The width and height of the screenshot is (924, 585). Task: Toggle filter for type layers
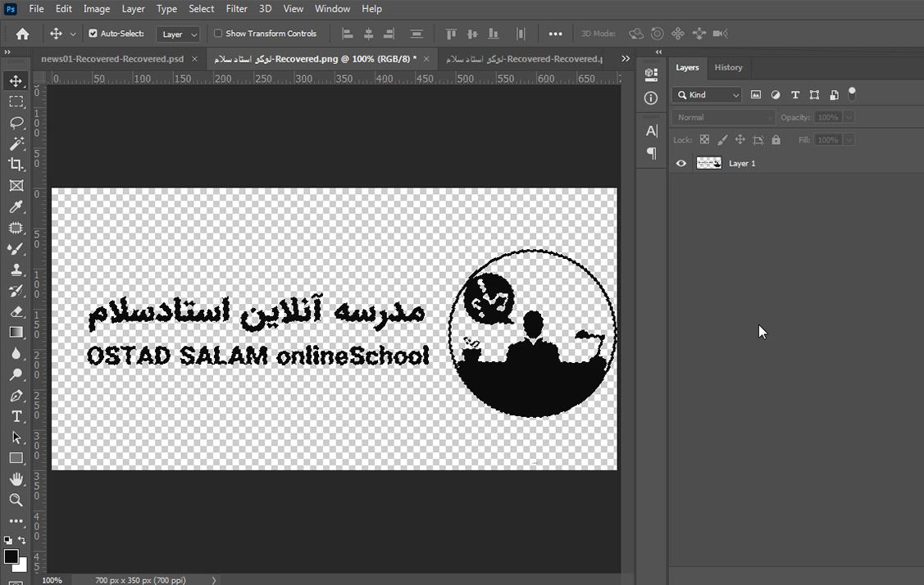click(x=795, y=95)
